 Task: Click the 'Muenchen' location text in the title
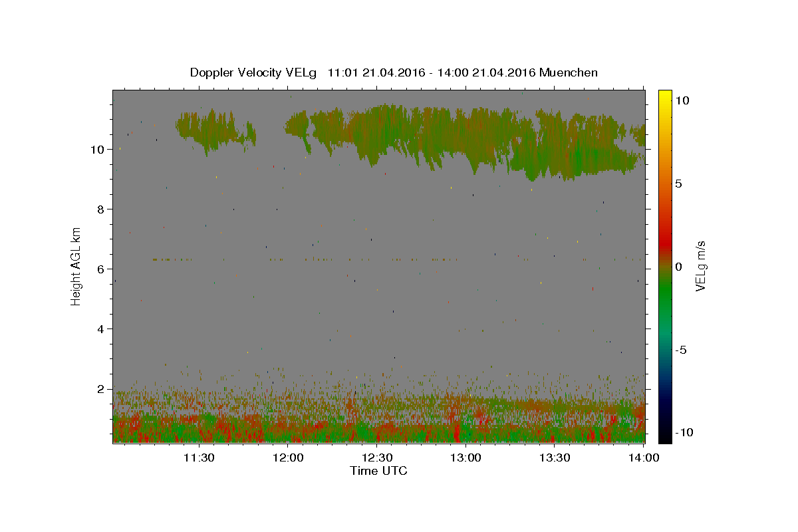[569, 72]
